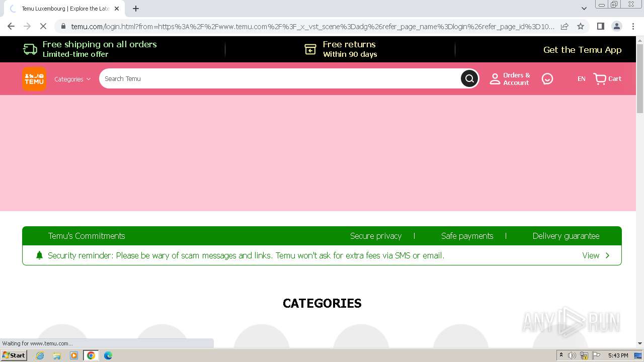The image size is (644, 362).
Task: Click the security reminder bell icon
Action: pos(39,255)
